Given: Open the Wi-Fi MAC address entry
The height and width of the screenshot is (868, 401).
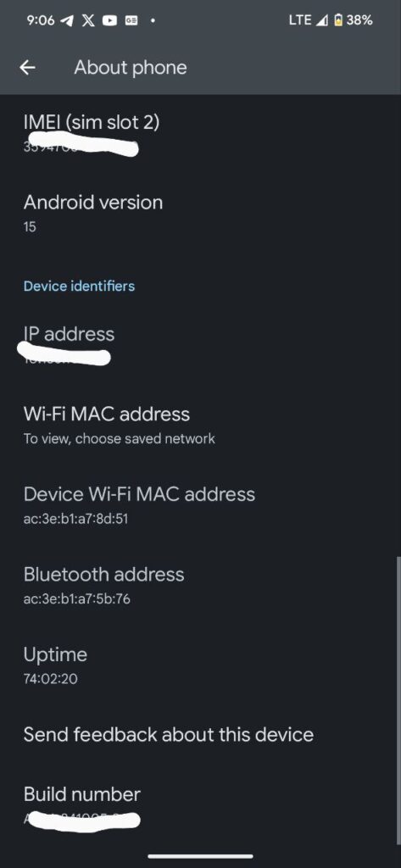Looking at the screenshot, I should coord(200,426).
